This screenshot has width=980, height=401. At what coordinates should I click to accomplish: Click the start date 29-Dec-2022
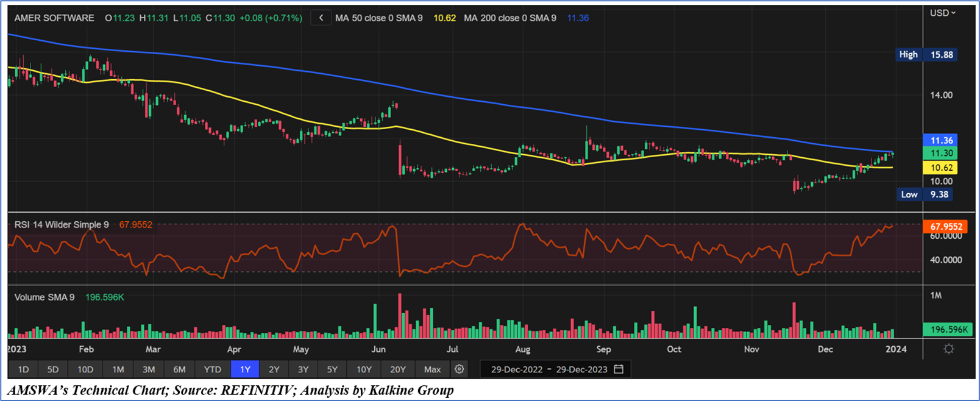tap(516, 369)
